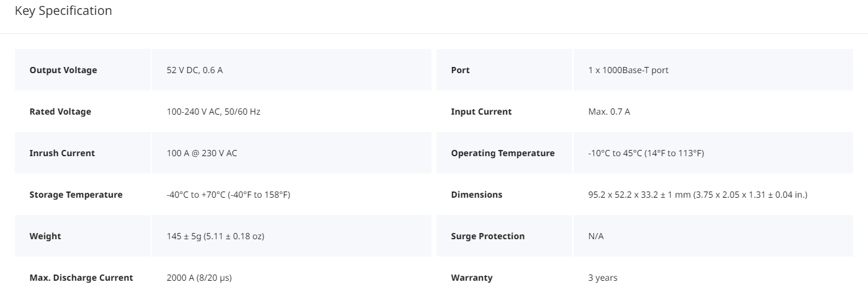Select the Storage Temperature label
Viewport: 868px width, 295px height.
pos(76,195)
